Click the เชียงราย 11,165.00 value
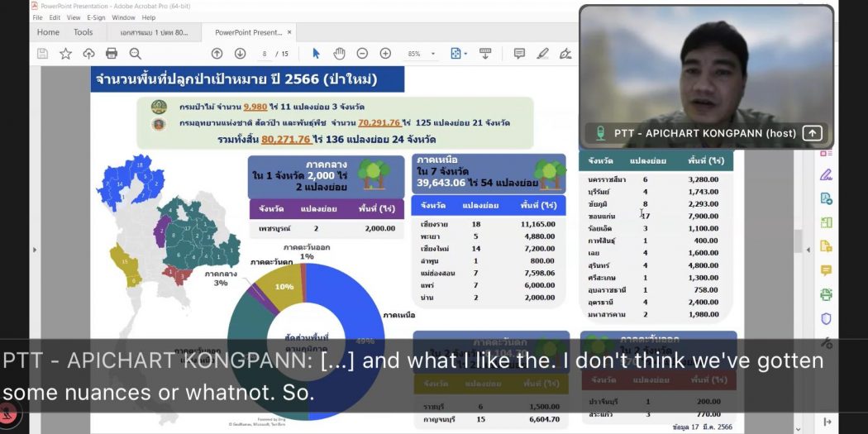This screenshot has width=868, height=434. (x=537, y=224)
